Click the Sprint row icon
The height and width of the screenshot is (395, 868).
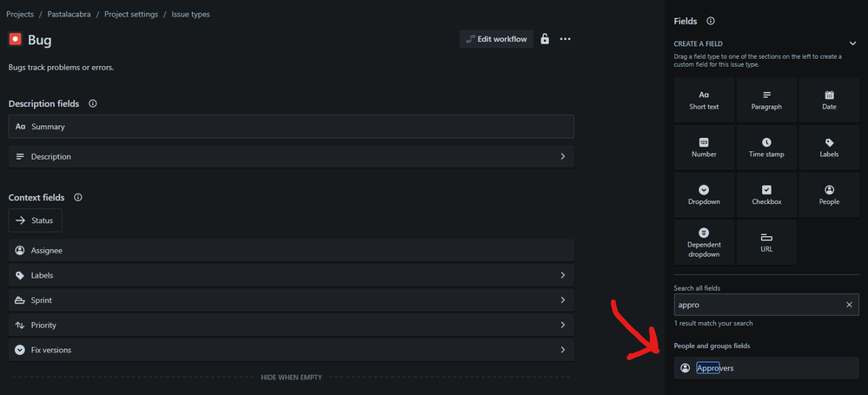20,300
